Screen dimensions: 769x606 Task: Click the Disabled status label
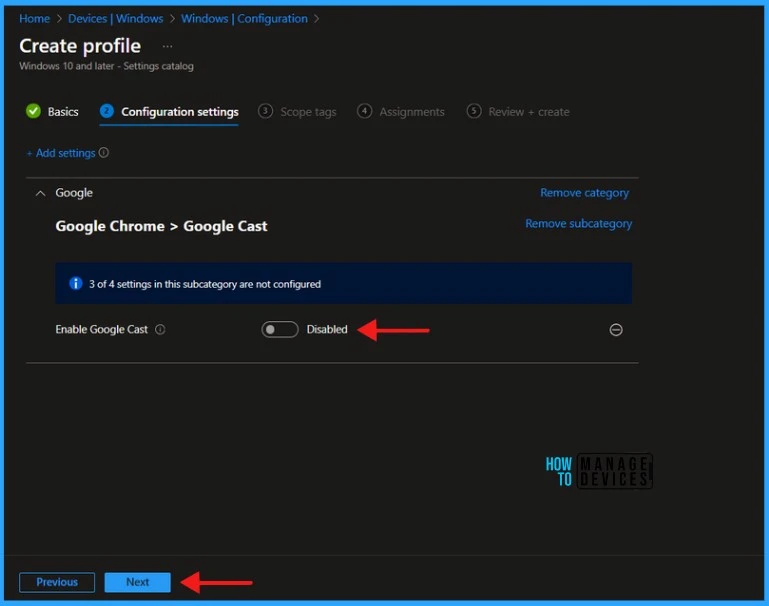tap(327, 329)
